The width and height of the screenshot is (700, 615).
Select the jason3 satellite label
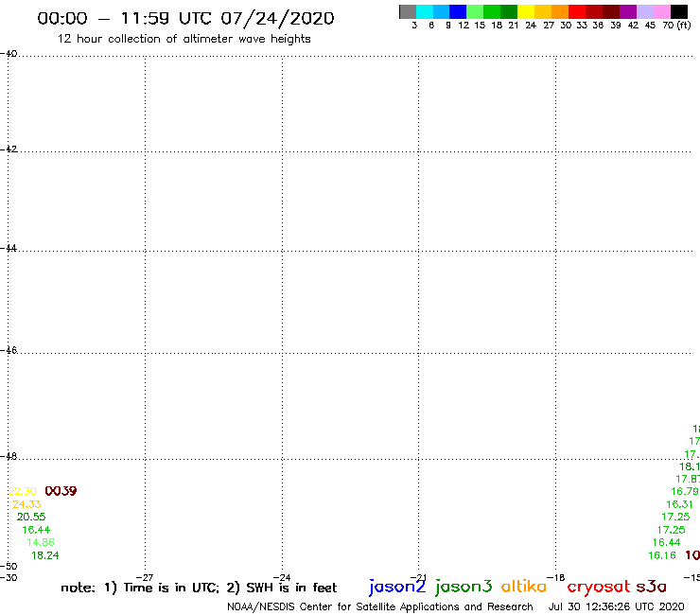[464, 587]
